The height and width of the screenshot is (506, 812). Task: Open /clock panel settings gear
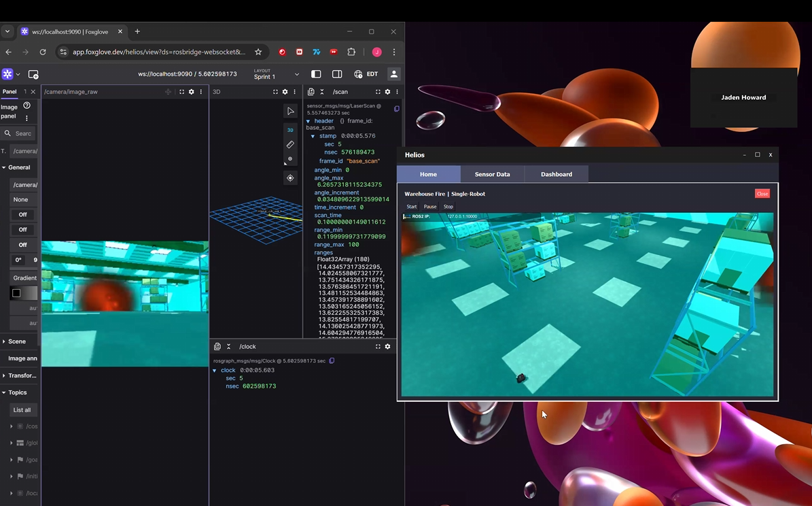[387, 346]
